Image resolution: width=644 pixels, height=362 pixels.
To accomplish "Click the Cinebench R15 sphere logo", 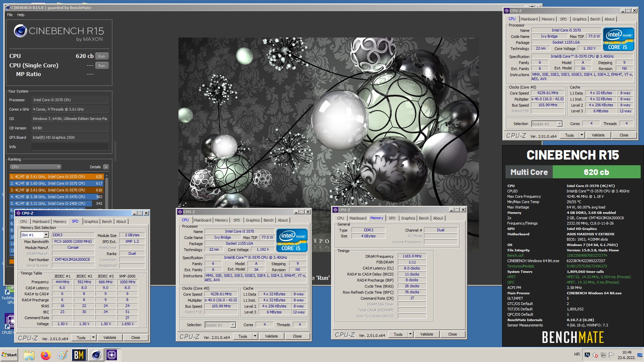I will [20, 31].
